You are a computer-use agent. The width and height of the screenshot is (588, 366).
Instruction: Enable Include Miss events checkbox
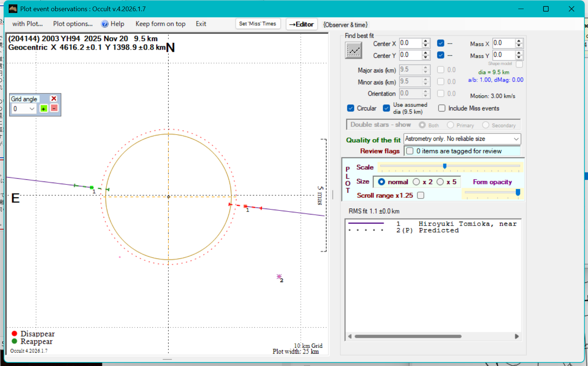[x=442, y=108]
